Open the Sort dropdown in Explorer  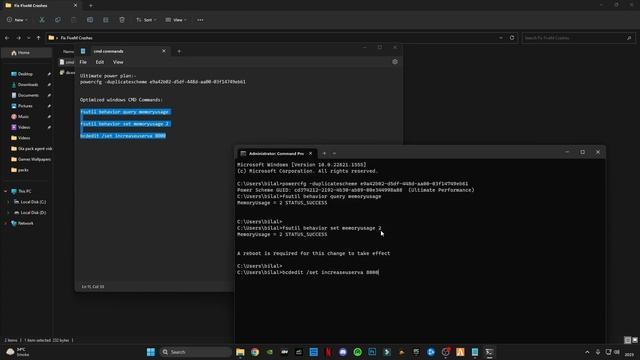point(146,20)
